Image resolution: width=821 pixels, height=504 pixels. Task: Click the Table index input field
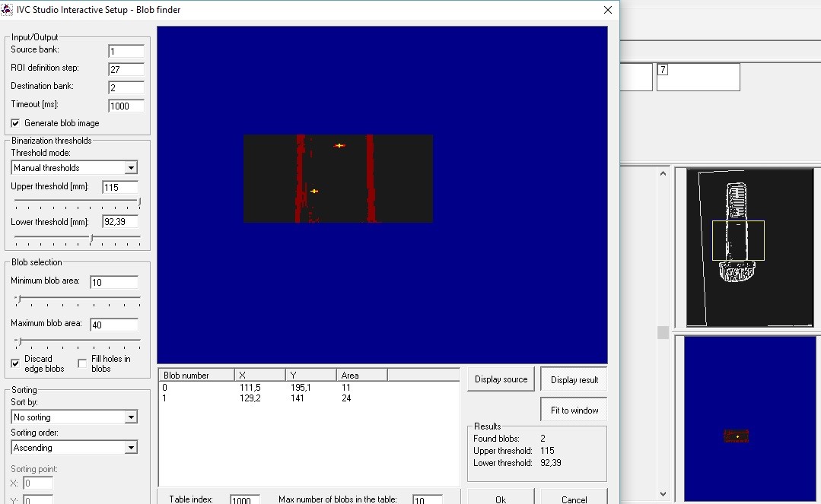(245, 499)
